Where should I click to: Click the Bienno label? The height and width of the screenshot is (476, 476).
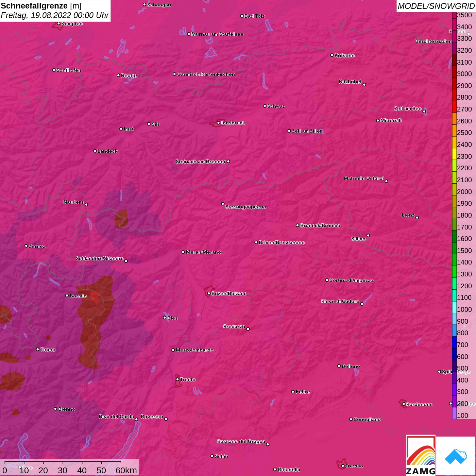[x=67, y=409]
